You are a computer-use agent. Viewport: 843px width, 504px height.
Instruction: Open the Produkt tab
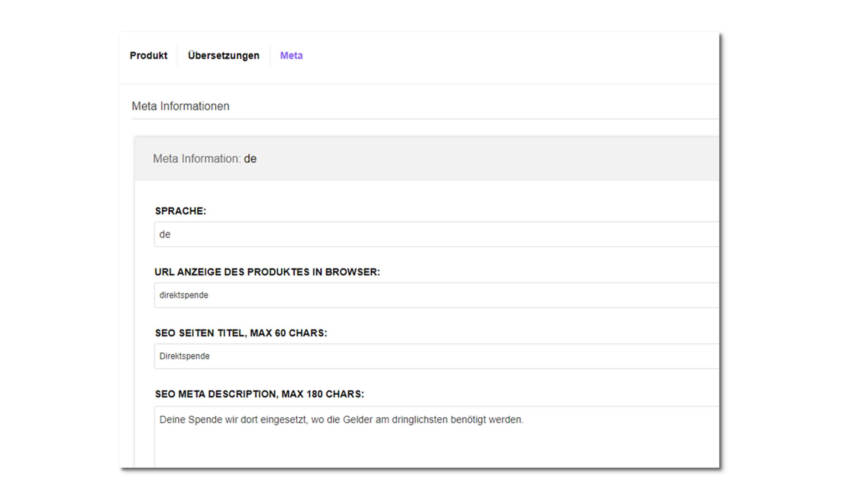[148, 55]
